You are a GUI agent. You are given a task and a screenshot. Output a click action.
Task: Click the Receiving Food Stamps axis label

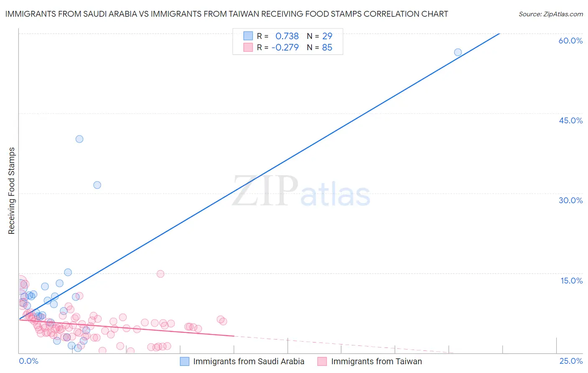click(11, 191)
